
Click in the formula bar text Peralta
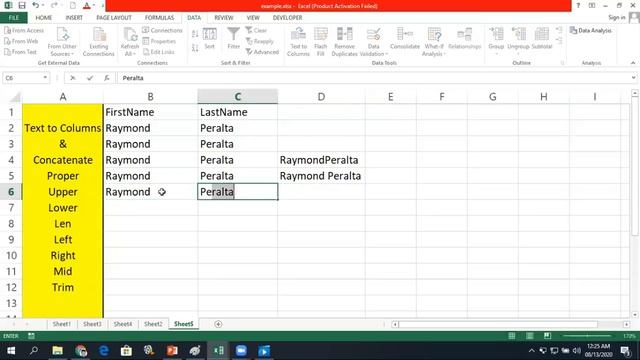pyautogui.click(x=133, y=78)
